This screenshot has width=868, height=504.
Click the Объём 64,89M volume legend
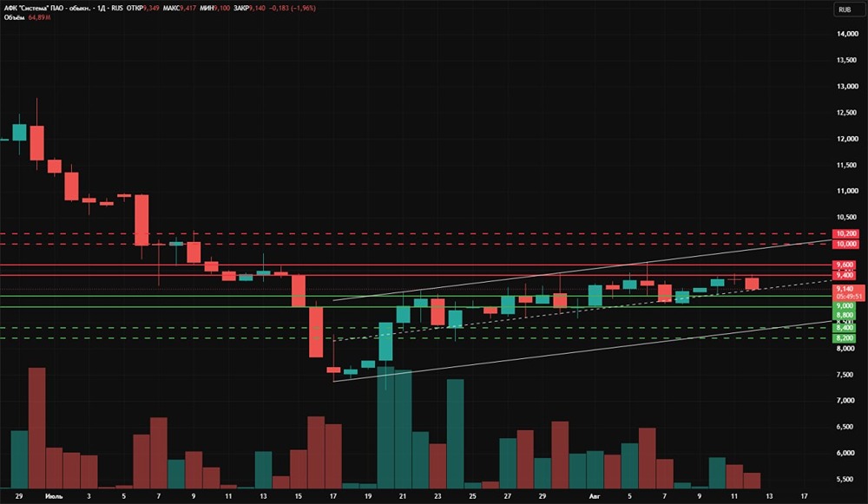click(27, 17)
